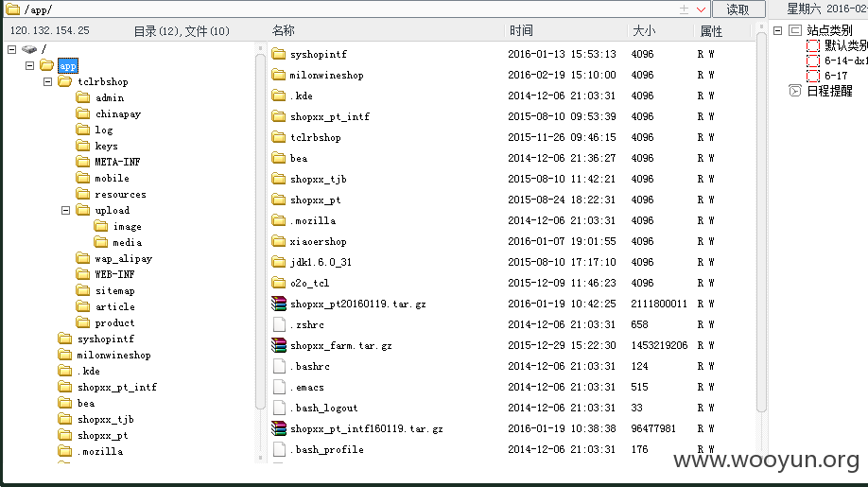Viewport: 868px width, 487px height.
Task: Click size value 2111800011
Action: (x=659, y=304)
